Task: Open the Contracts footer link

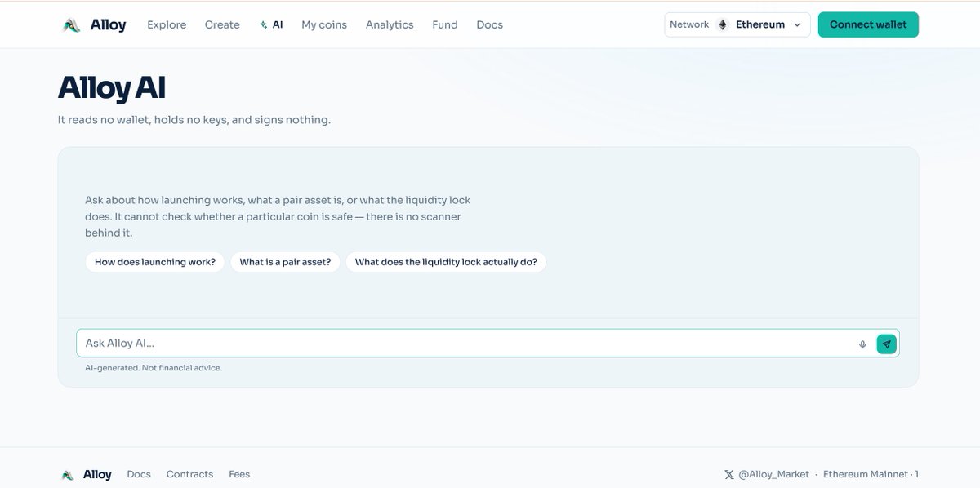Action: [x=189, y=475]
